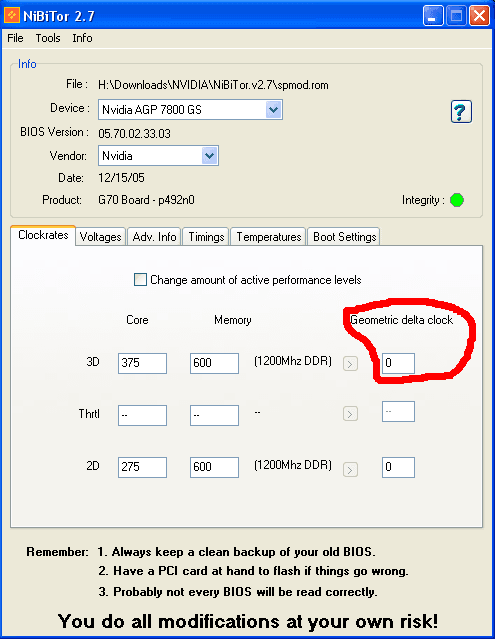Switch to the Timings tab
The image size is (495, 639).
206,237
